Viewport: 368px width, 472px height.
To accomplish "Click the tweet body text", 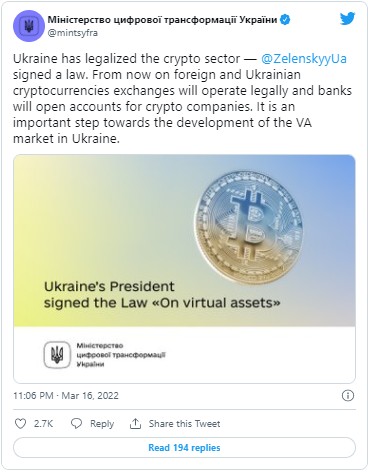I will point(182,98).
